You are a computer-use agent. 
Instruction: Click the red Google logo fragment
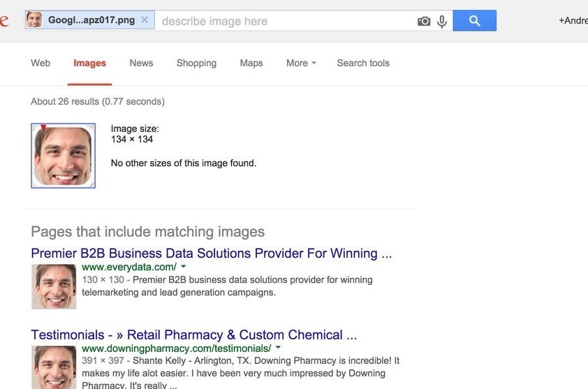coord(4,21)
